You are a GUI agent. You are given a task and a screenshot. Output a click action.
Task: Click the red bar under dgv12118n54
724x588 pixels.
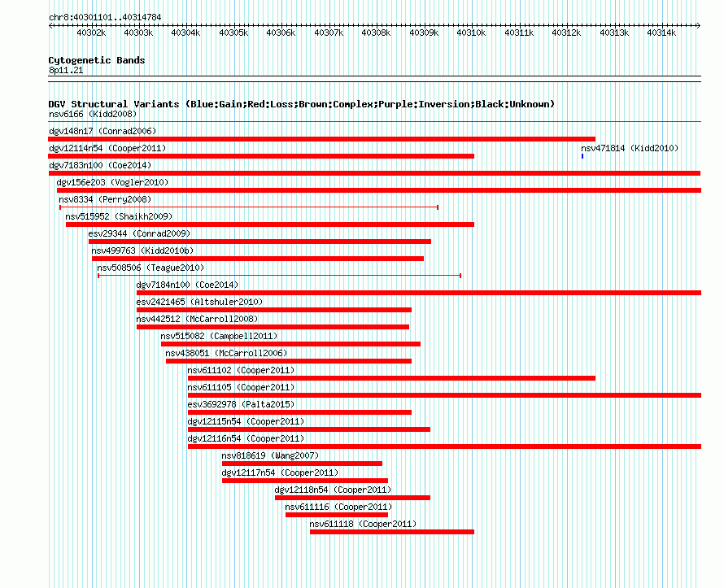tap(353, 498)
